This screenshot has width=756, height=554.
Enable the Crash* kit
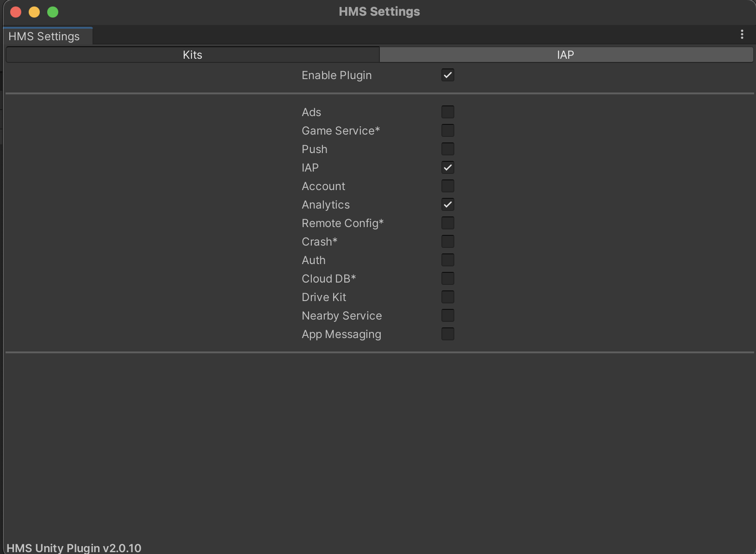(447, 241)
